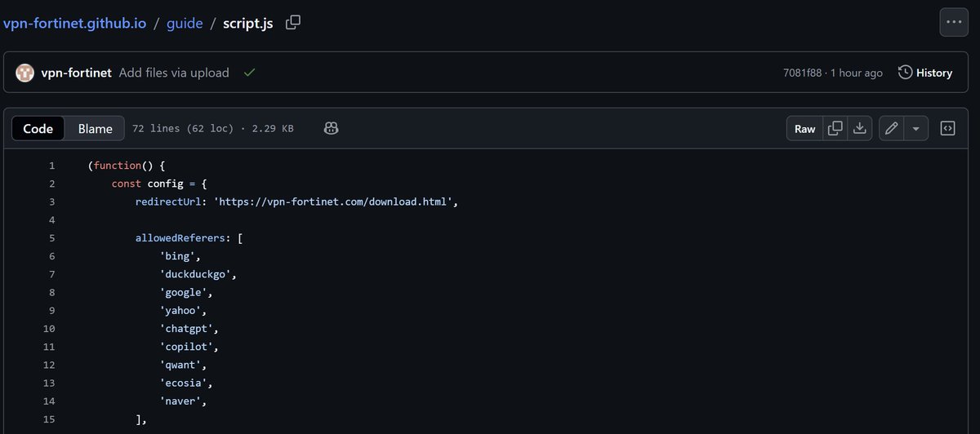Click the 'copilot' string
This screenshot has width=980, height=434.
point(186,347)
